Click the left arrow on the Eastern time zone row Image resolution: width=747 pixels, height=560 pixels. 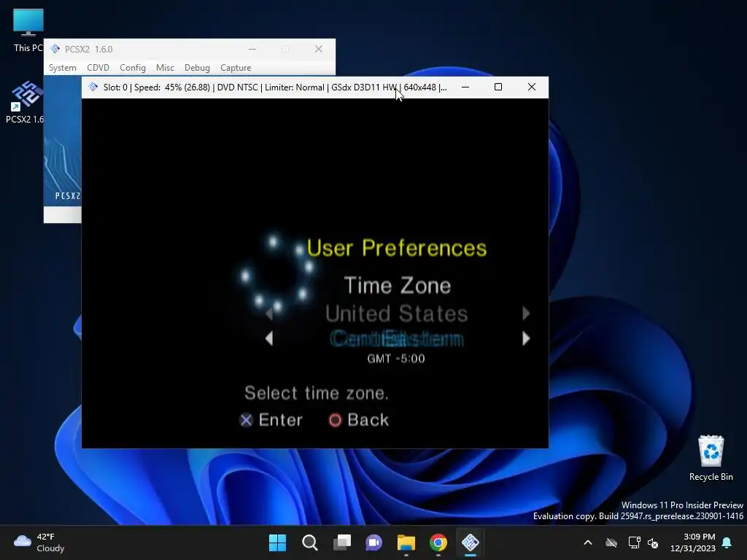point(269,338)
